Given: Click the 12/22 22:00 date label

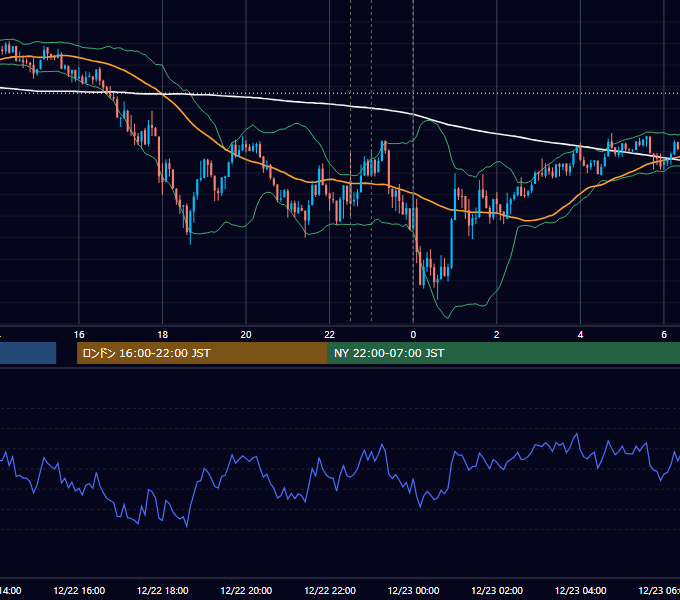Looking at the screenshot, I should tap(330, 590).
